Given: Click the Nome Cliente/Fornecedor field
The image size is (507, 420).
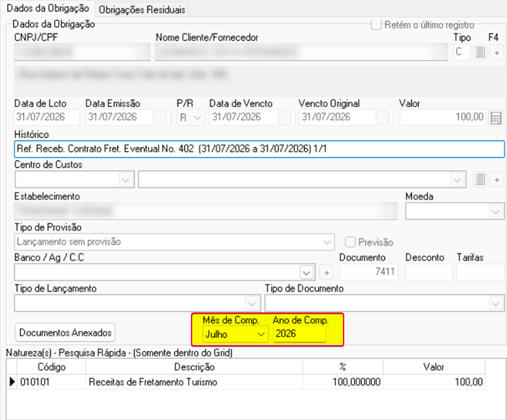Looking at the screenshot, I should click(x=301, y=52).
